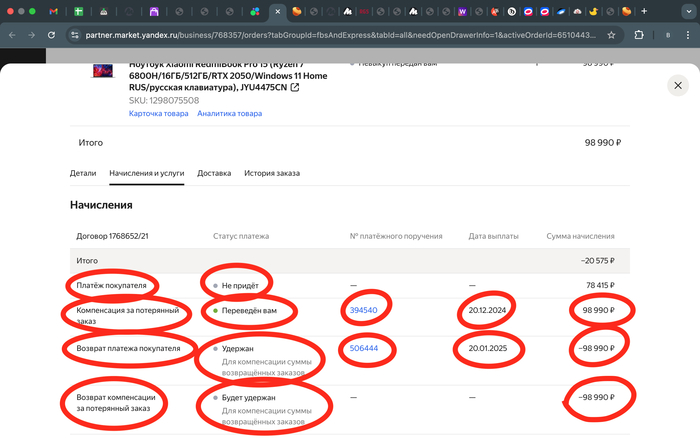
Task: Click the site info icon in address bar
Action: (75, 34)
